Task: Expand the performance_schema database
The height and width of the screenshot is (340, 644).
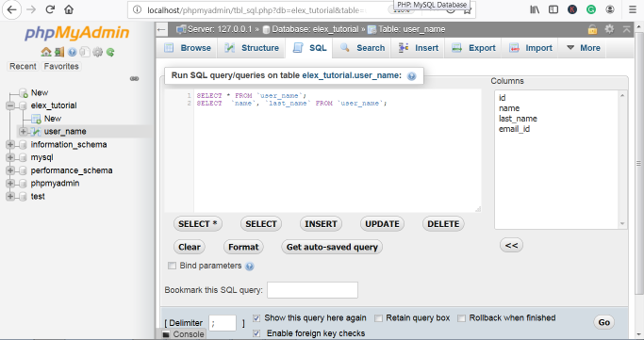Action: click(10, 170)
